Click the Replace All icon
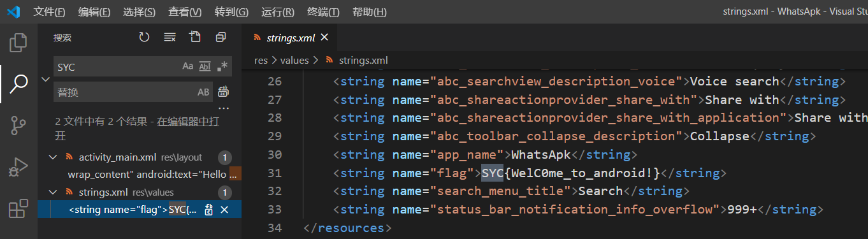Screen dimensions: 868x239 coord(223,92)
